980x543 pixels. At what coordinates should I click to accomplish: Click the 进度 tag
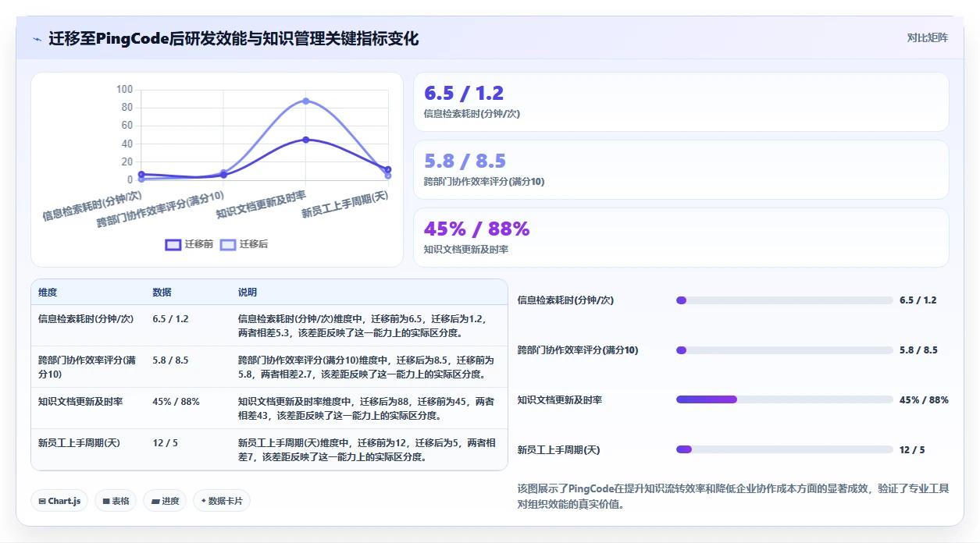pos(165,501)
